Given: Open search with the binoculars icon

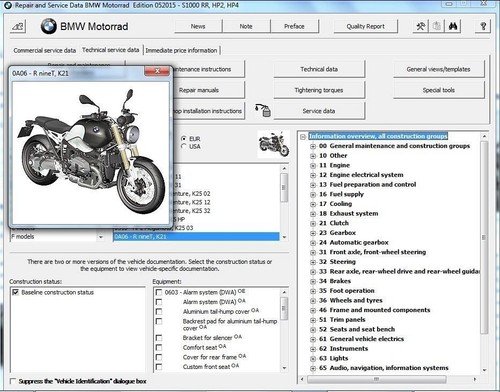Looking at the screenshot, I should point(453,26).
